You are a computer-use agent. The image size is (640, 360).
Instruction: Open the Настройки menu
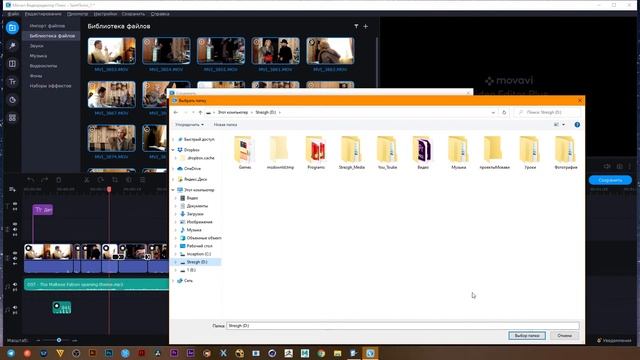pyautogui.click(x=105, y=14)
